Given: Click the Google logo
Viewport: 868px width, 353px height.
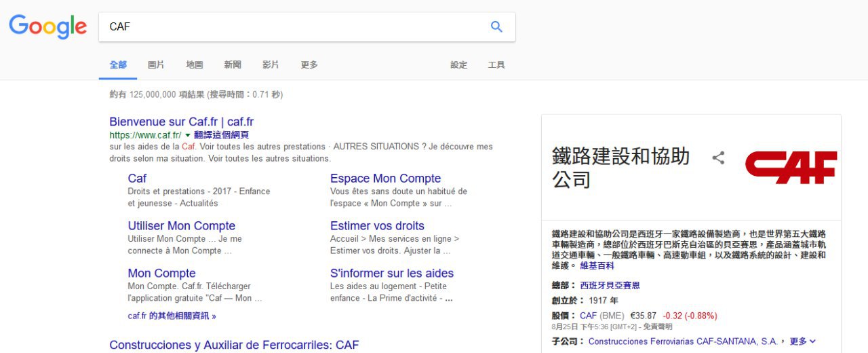Looking at the screenshot, I should coord(47,26).
